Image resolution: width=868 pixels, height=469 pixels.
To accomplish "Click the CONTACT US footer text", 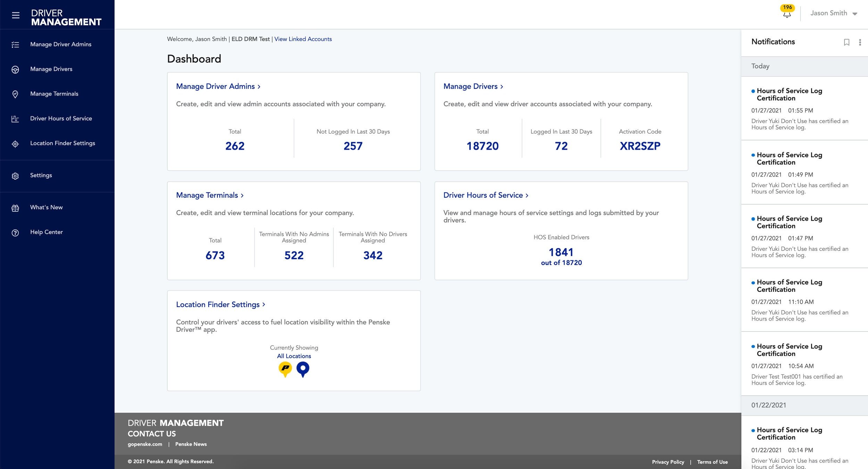I will [152, 434].
